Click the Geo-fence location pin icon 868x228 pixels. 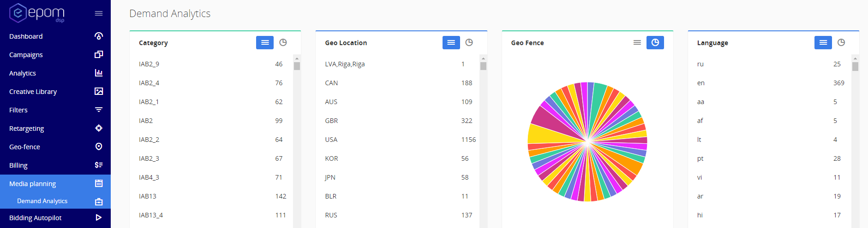pyautogui.click(x=99, y=146)
